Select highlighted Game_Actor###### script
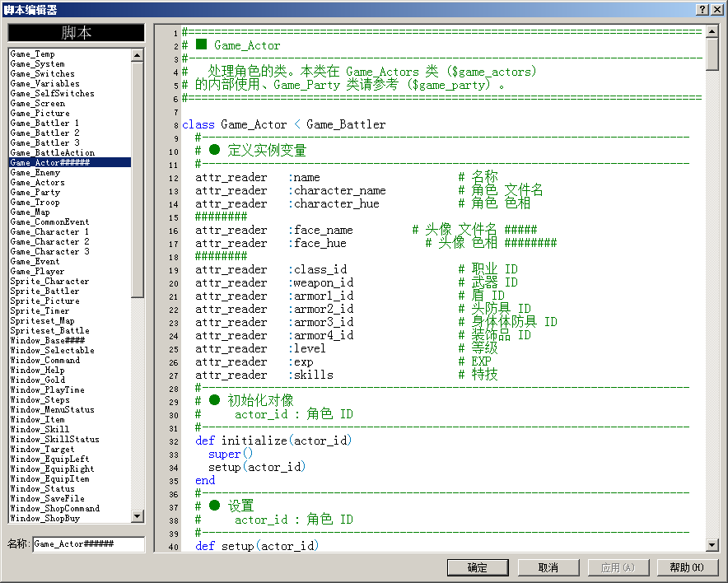Image resolution: width=728 pixels, height=583 pixels. 70,162
